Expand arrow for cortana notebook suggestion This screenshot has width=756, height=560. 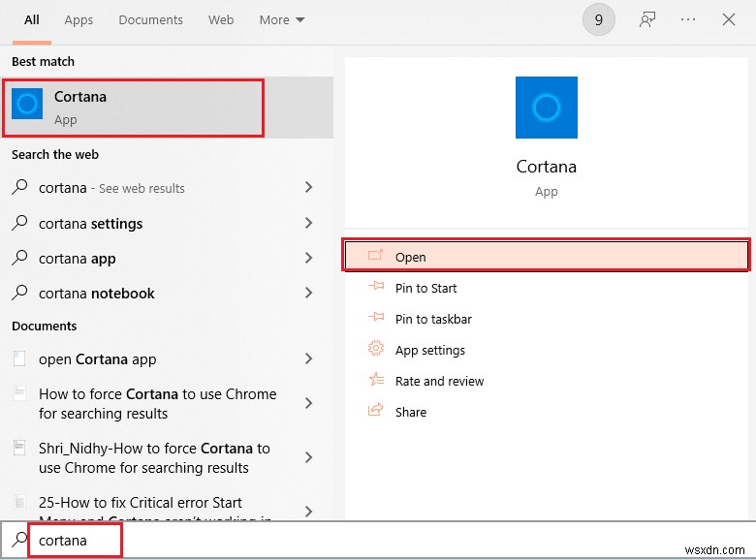[x=308, y=294]
